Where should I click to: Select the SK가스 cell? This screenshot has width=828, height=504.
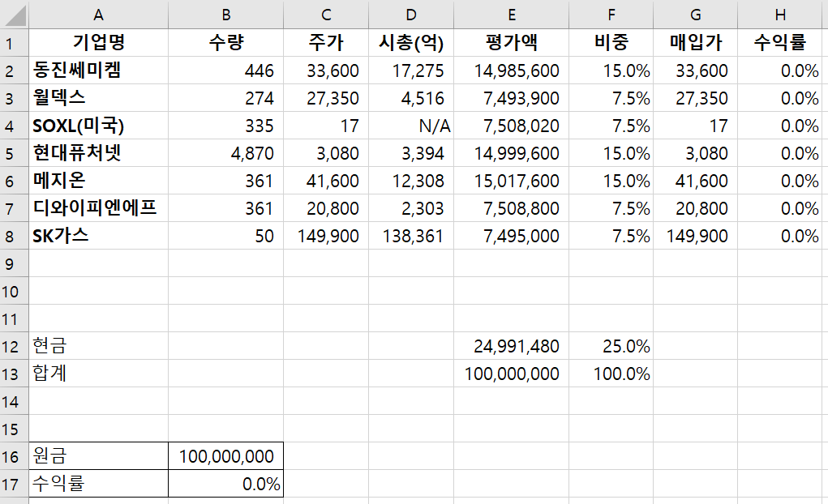[x=98, y=235]
